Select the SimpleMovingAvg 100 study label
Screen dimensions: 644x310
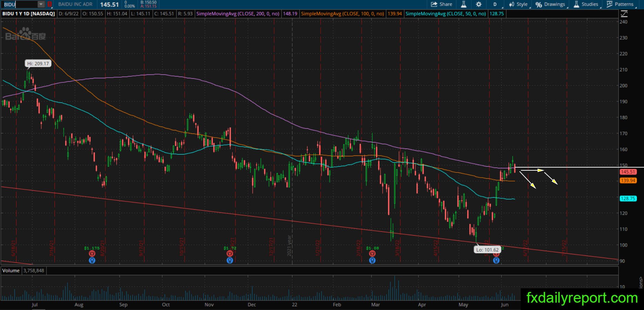click(x=342, y=14)
